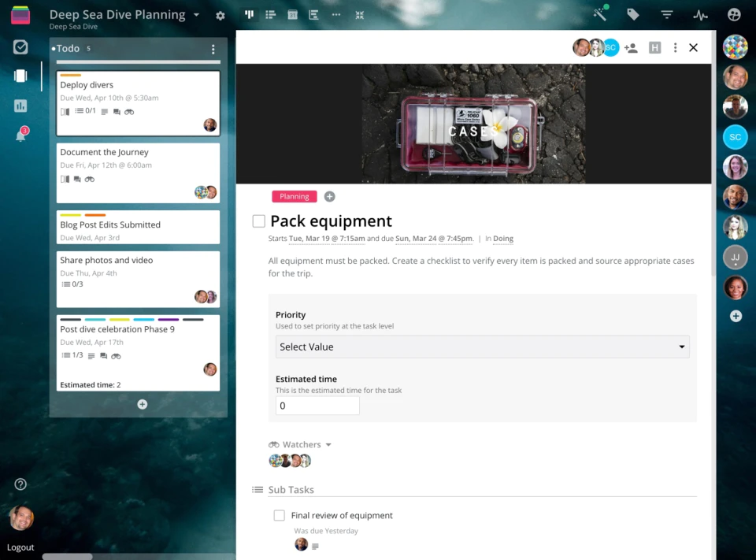The width and height of the screenshot is (756, 560).
Task: Open notifications bell in left sidebar
Action: tap(20, 135)
